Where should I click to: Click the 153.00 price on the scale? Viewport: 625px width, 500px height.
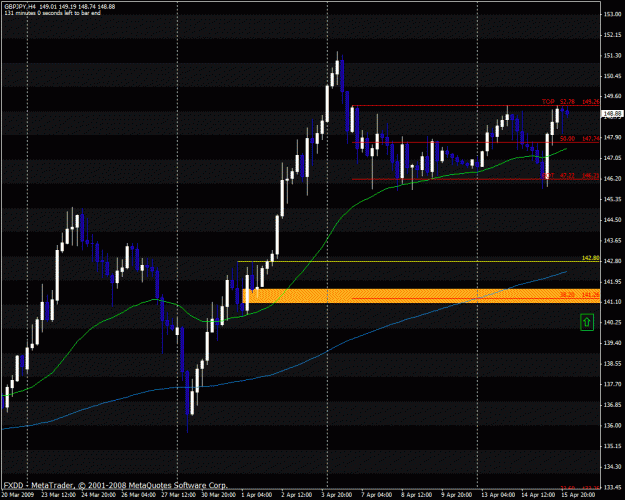613,14
